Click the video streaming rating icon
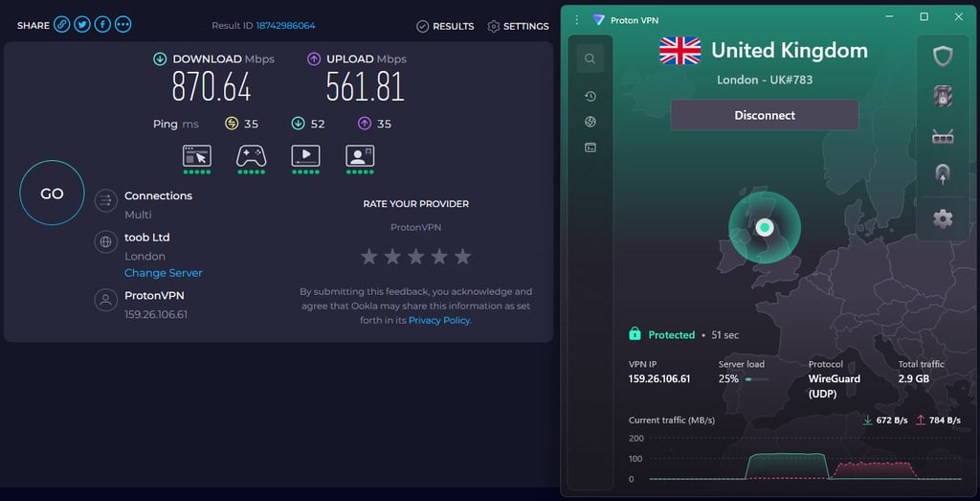The height and width of the screenshot is (501, 980). coord(305,156)
